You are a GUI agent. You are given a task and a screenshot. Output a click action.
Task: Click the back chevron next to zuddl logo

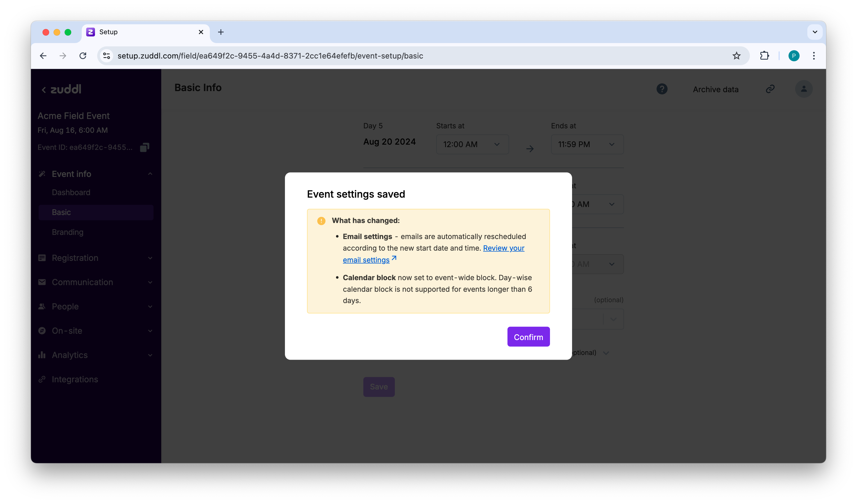44,90
